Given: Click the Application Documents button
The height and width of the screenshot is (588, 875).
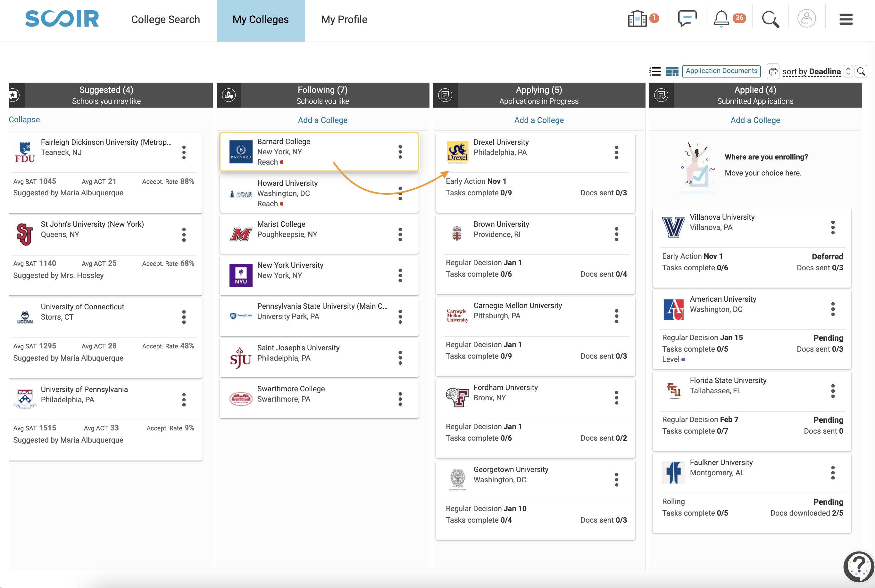Looking at the screenshot, I should tap(721, 71).
